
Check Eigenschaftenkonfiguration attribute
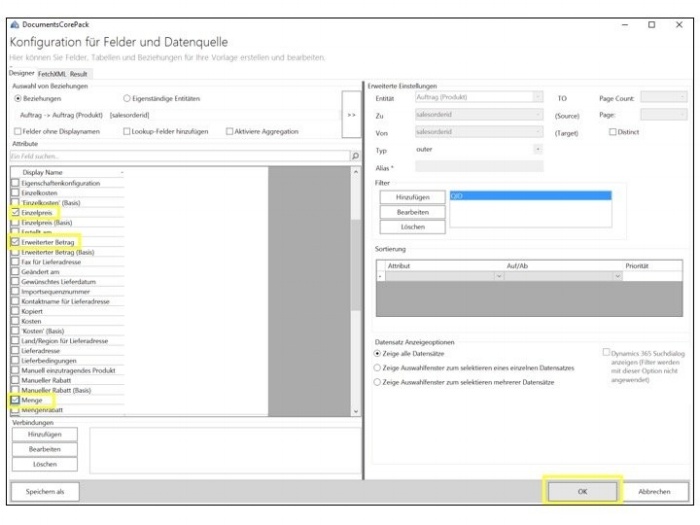[x=15, y=183]
